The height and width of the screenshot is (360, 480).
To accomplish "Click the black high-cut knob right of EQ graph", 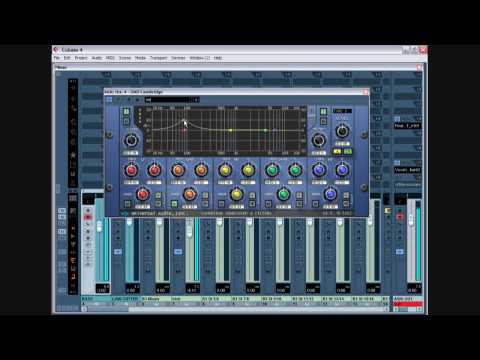I will coord(319,140).
